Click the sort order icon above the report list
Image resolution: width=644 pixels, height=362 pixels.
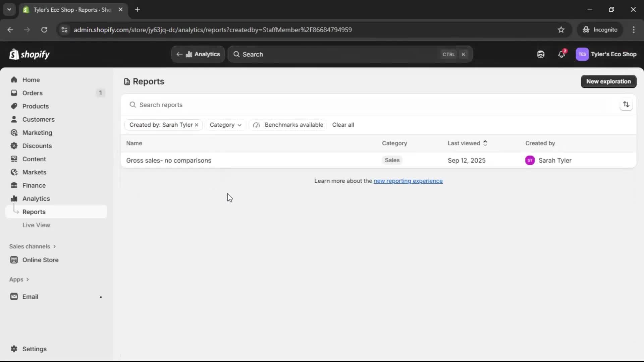coord(627,104)
